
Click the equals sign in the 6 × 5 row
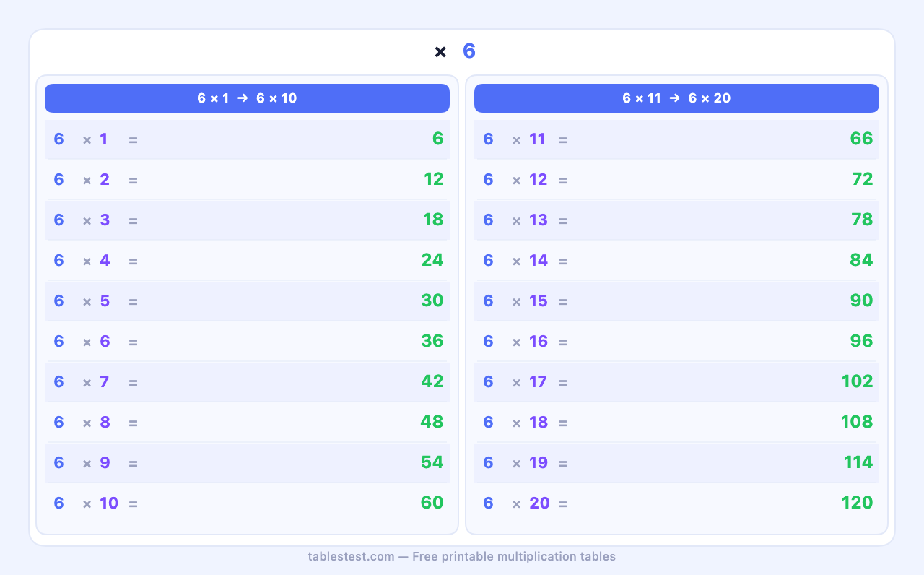133,301
